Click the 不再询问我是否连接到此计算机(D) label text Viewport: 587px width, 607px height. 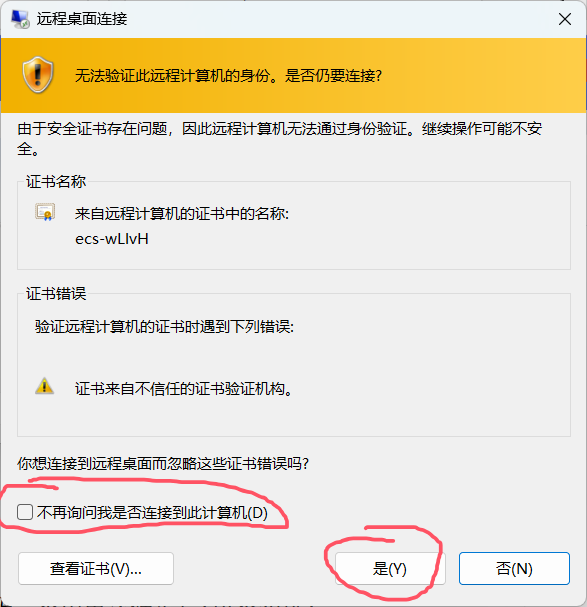click(x=153, y=513)
